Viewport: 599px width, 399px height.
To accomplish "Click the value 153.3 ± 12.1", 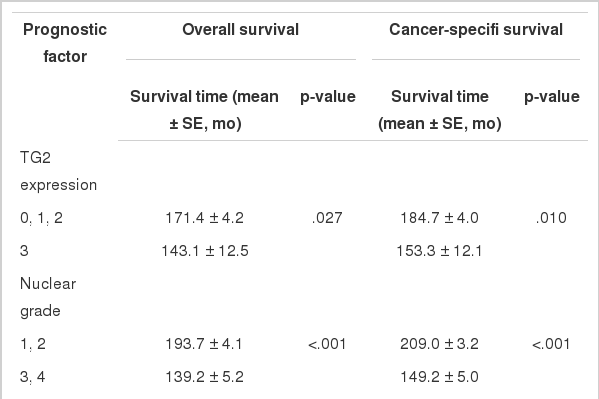I will 439,251.
